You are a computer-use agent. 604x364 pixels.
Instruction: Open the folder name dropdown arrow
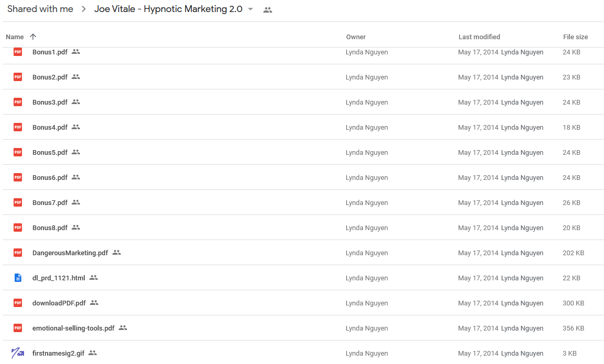pos(250,9)
